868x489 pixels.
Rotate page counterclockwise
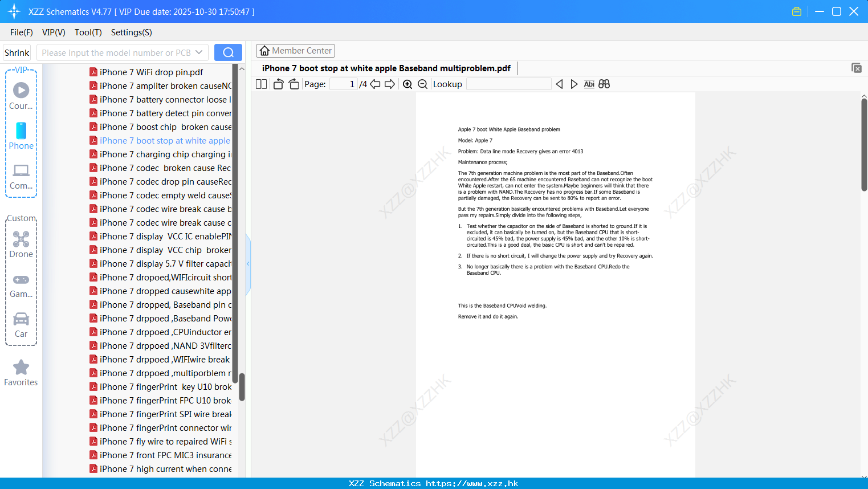pos(278,84)
